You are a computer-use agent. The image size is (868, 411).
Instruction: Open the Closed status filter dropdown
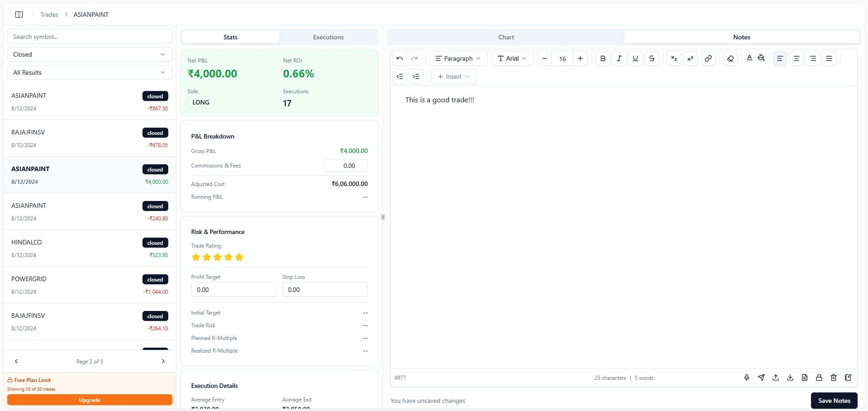pos(89,54)
